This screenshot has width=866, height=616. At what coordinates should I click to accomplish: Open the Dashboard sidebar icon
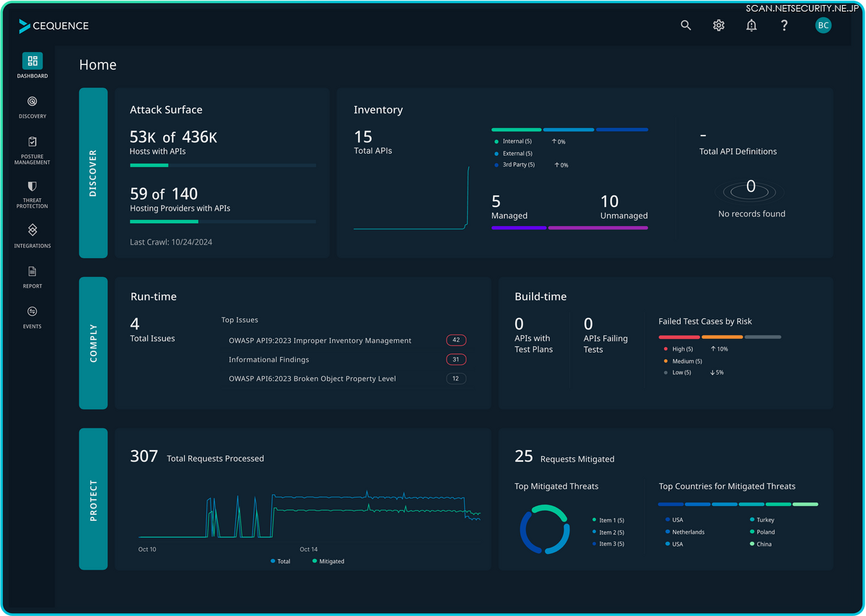tap(32, 61)
